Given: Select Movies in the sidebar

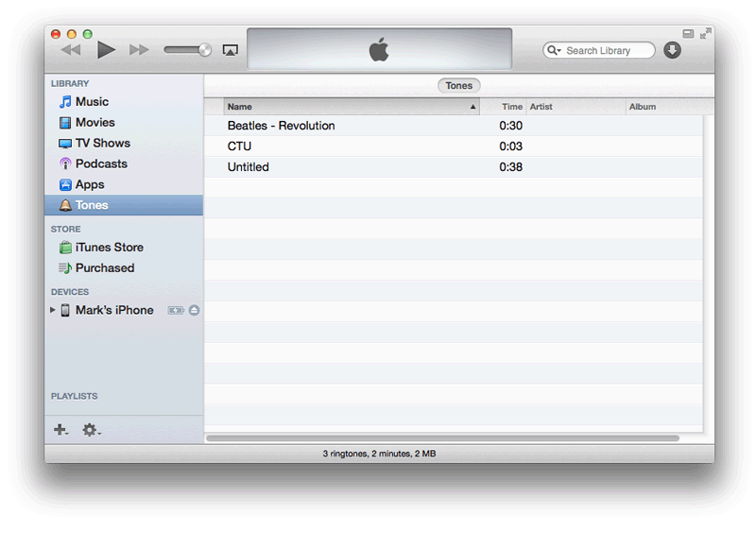Looking at the screenshot, I should [x=94, y=123].
